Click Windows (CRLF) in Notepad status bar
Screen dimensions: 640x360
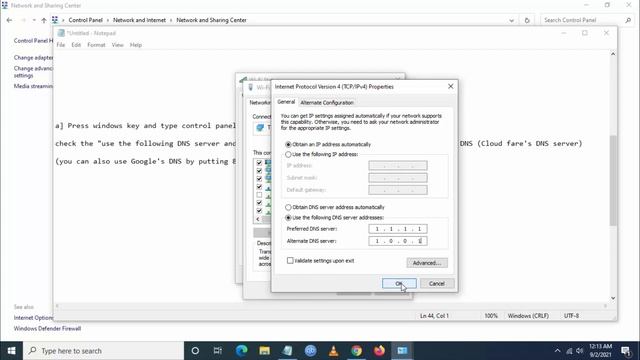point(528,316)
